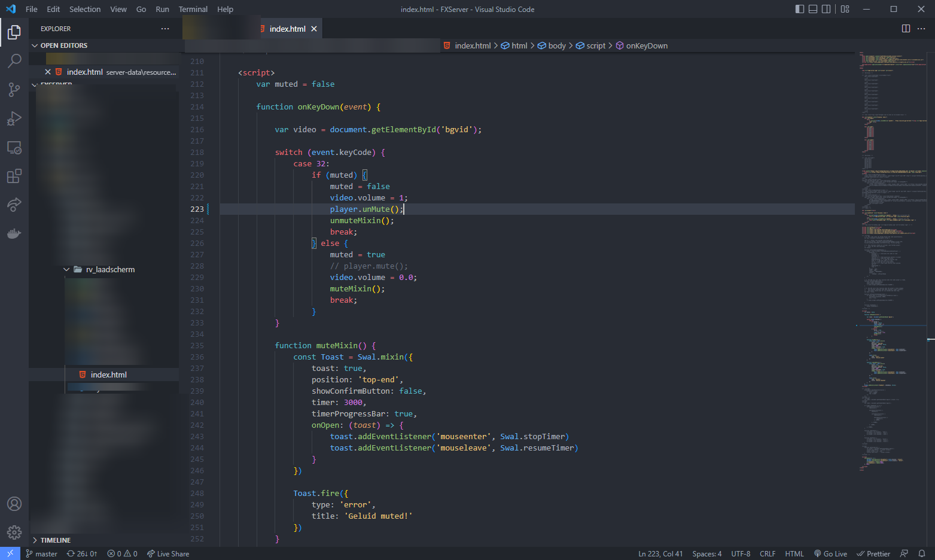Viewport: 935px width, 560px height.
Task: Open the Docker view in activity bar
Action: (x=14, y=233)
